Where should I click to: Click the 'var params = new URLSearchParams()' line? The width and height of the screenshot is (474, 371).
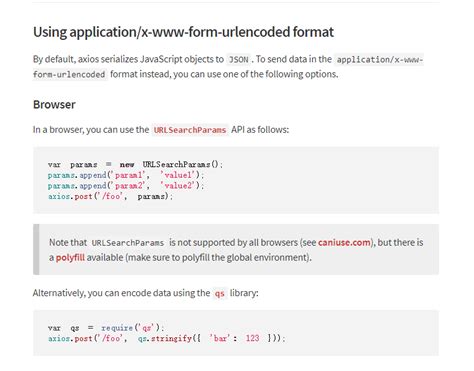click(135, 164)
